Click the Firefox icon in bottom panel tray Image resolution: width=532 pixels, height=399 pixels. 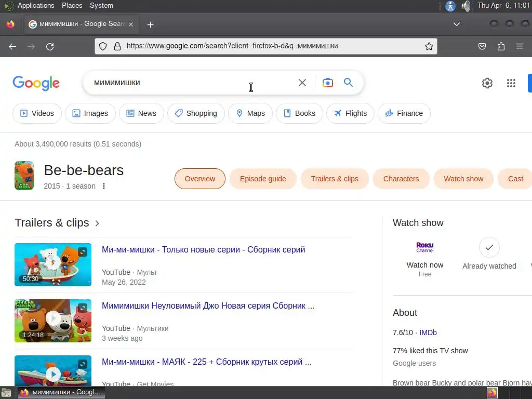492,393
